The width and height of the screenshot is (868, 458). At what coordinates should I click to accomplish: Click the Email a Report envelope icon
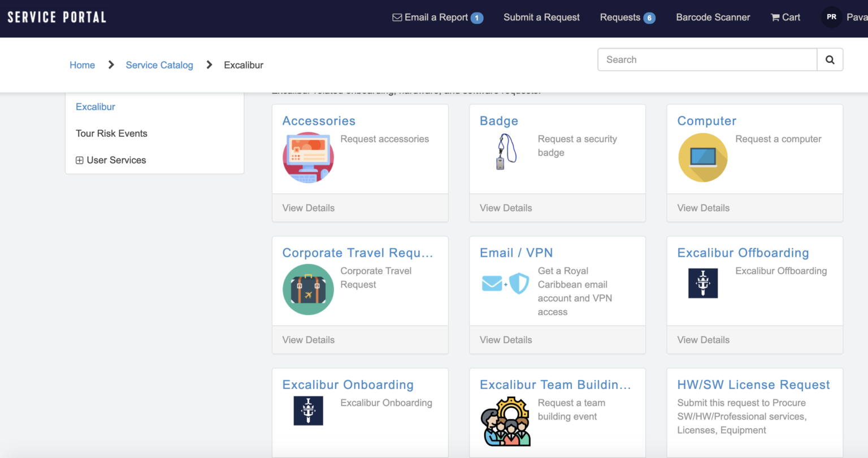pos(397,17)
